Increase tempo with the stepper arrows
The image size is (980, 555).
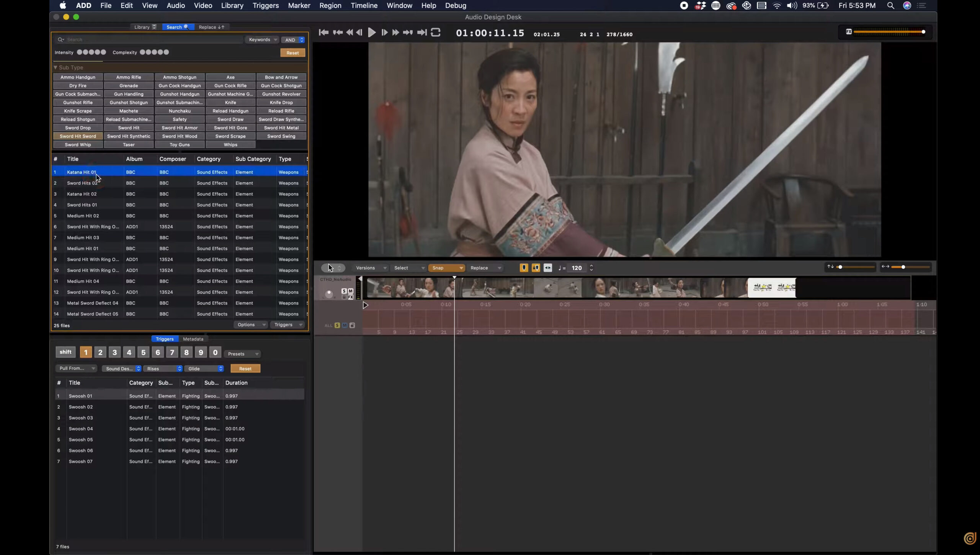[x=591, y=265]
